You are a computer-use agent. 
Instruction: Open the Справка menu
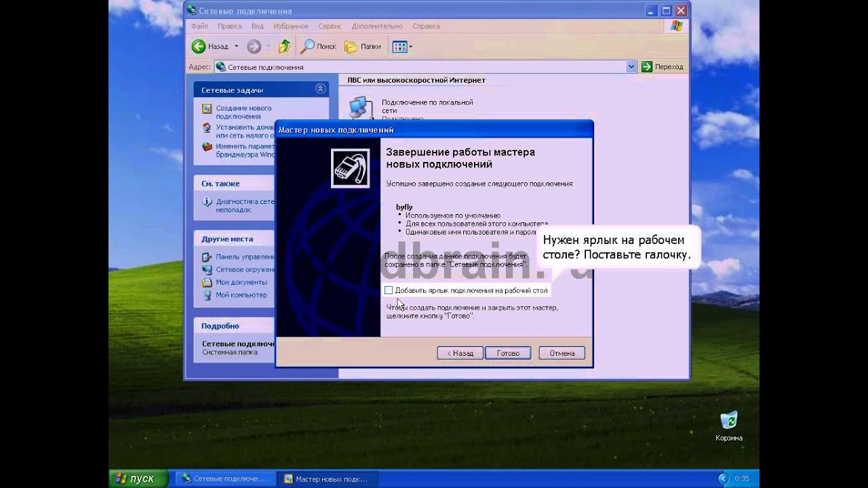click(x=426, y=26)
